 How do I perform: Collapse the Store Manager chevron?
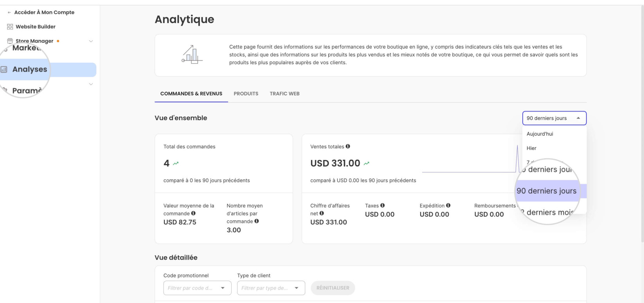(x=91, y=41)
